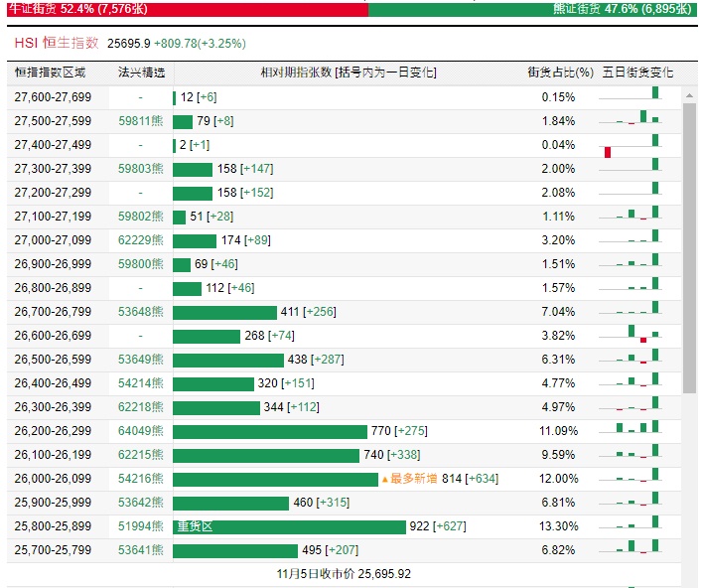Click the 814 [+634] value
702x588 pixels.
(x=470, y=479)
